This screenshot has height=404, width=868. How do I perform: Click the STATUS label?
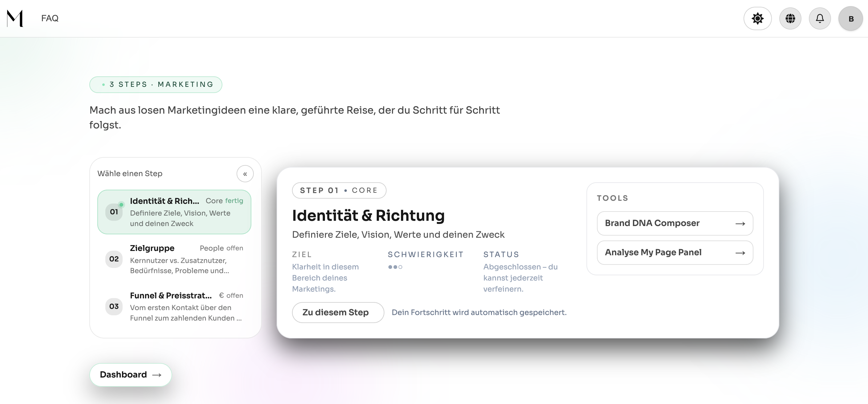501,255
